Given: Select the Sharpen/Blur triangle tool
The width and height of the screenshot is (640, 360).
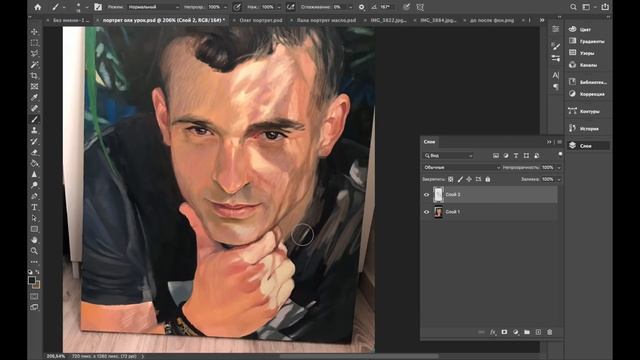Looking at the screenshot, I should pos(34,174).
